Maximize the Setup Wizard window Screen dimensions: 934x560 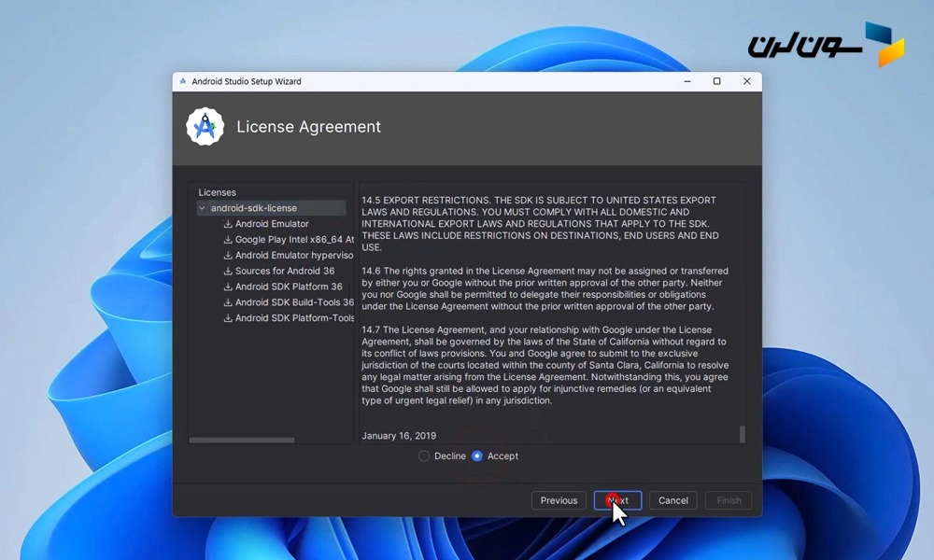click(x=716, y=82)
